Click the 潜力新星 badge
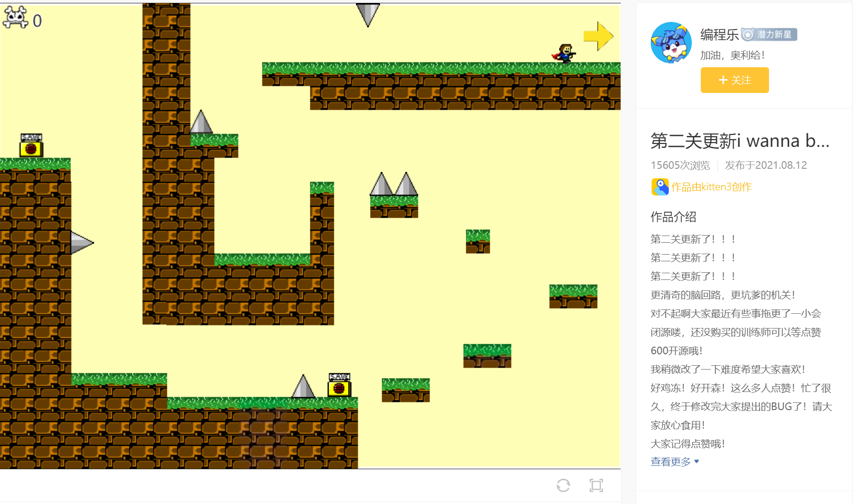This screenshot has width=853, height=504. (x=769, y=34)
